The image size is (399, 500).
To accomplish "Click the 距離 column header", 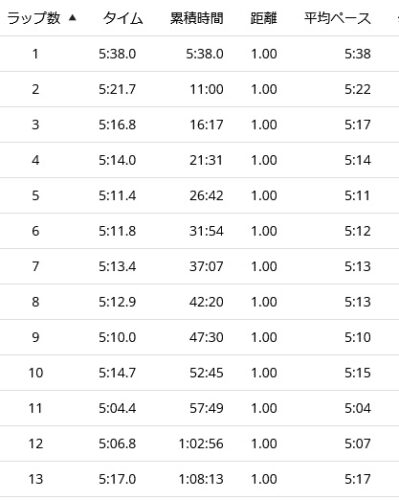I will click(264, 18).
